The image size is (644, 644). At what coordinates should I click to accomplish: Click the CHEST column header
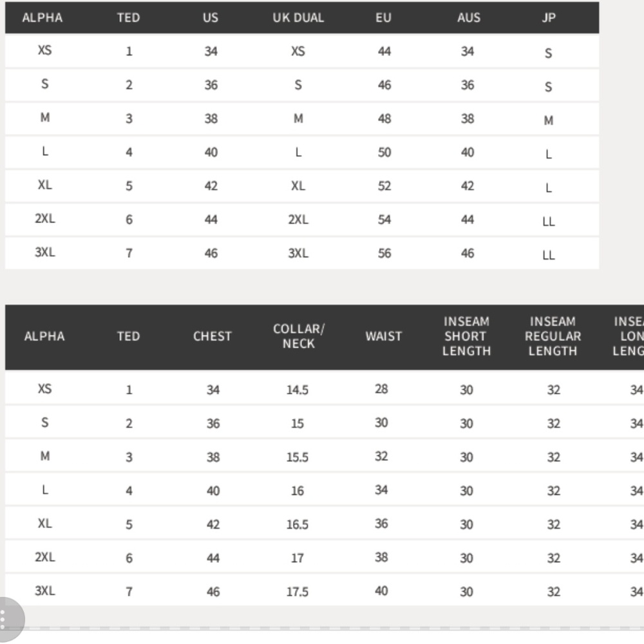(212, 336)
